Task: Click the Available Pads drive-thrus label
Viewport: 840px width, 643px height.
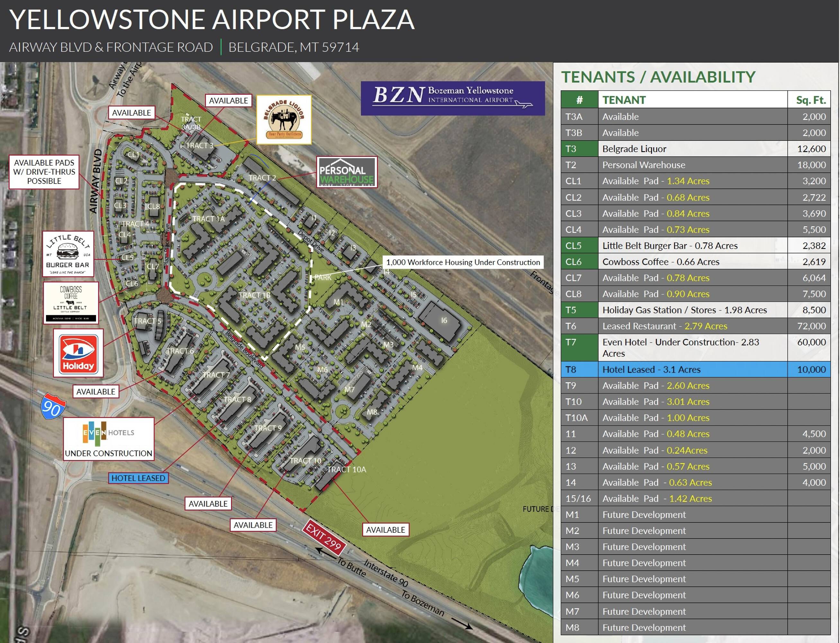Action: pos(44,172)
